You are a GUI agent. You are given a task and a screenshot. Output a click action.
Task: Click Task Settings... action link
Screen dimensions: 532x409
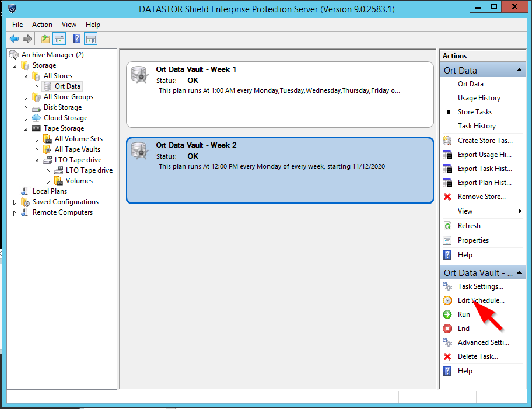click(x=481, y=286)
